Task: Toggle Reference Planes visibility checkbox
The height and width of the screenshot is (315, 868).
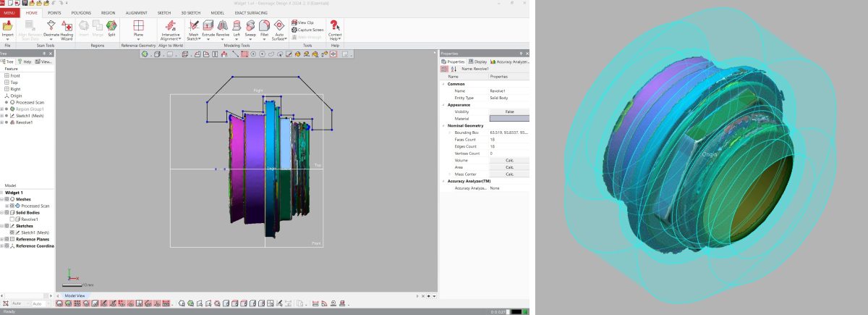Action: [7, 238]
